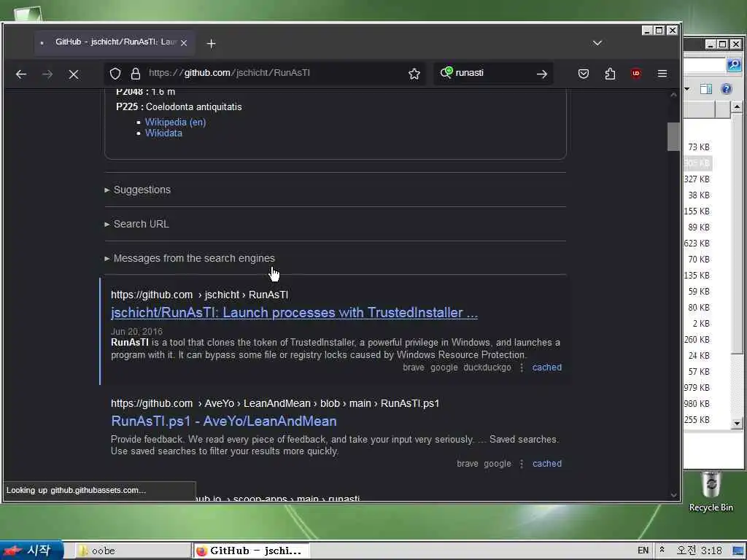This screenshot has height=560, width=747.
Task: Click the runasti search box
Action: point(493,73)
